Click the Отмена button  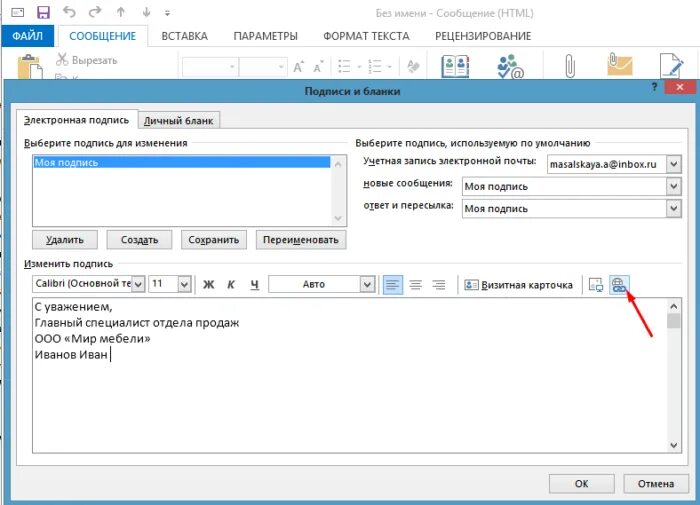(x=656, y=484)
